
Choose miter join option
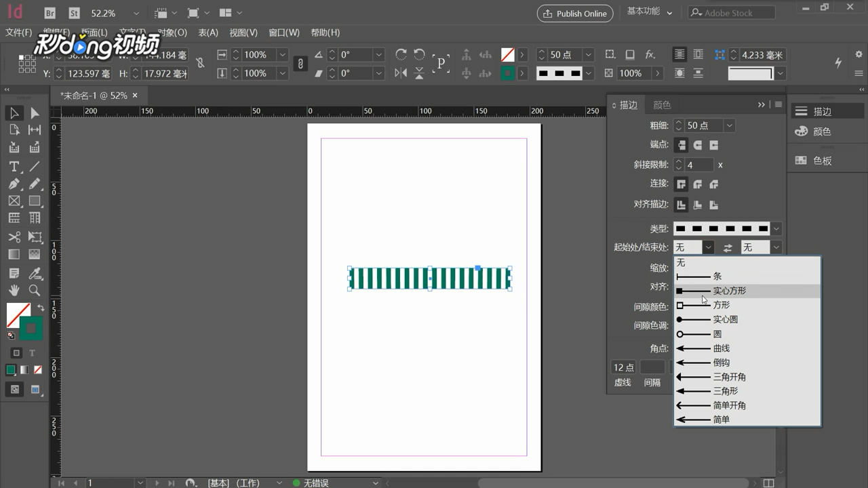pos(681,184)
